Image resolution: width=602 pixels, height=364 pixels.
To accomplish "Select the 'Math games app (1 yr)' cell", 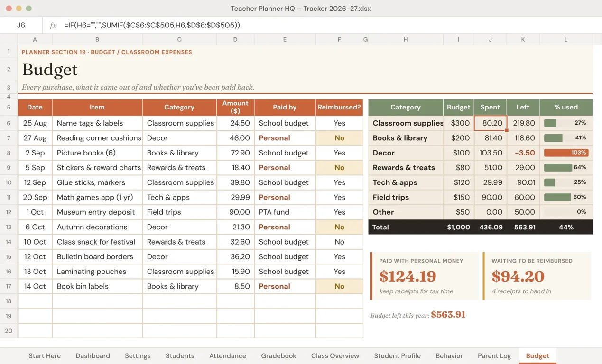I will (x=97, y=197).
